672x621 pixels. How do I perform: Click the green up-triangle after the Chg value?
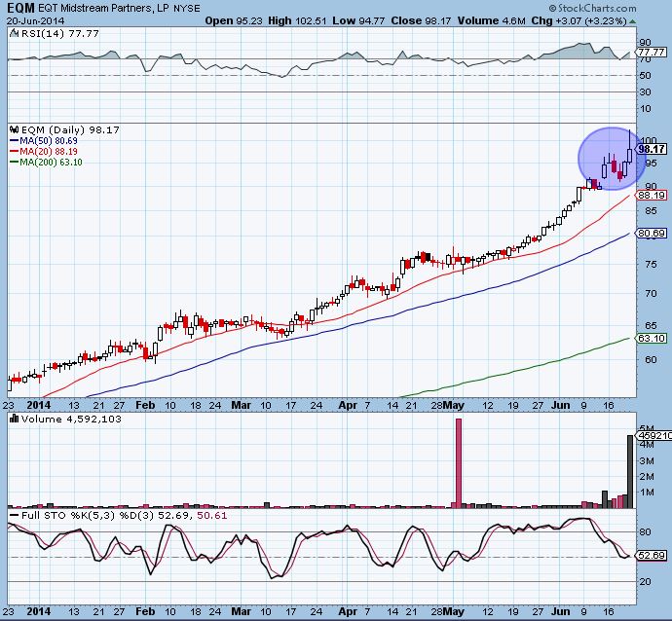[x=633, y=21]
